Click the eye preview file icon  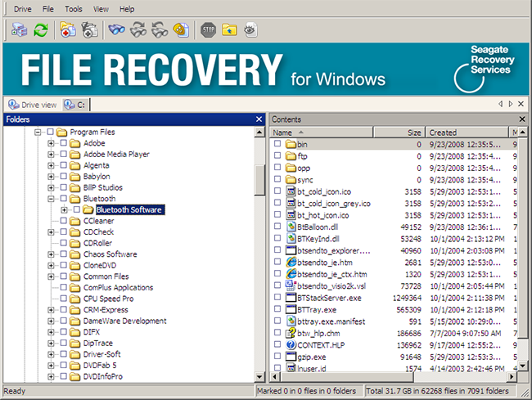coord(250,30)
